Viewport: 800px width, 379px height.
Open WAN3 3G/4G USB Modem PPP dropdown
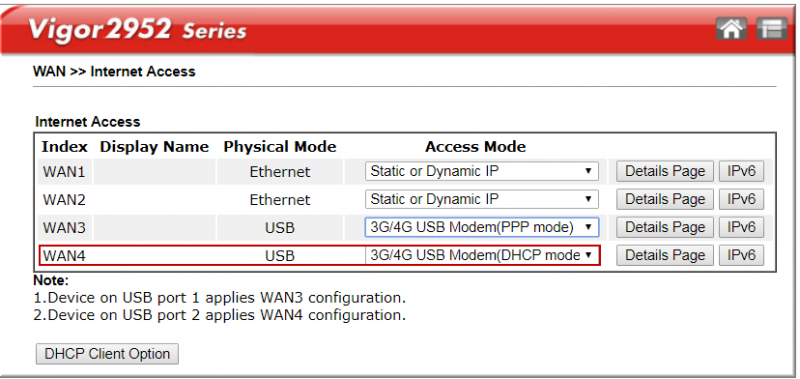tap(482, 227)
